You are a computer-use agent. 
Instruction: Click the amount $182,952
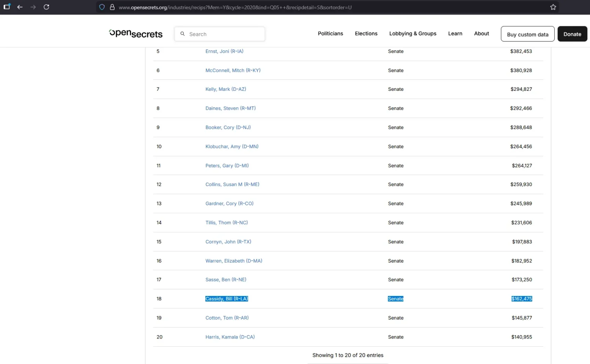(522, 261)
